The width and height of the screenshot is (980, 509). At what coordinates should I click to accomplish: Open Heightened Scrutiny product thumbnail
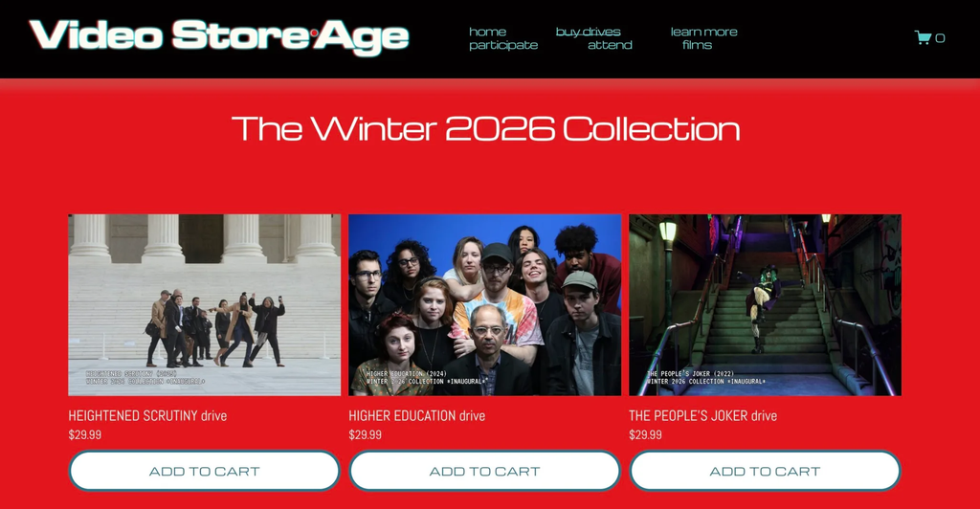pos(205,305)
